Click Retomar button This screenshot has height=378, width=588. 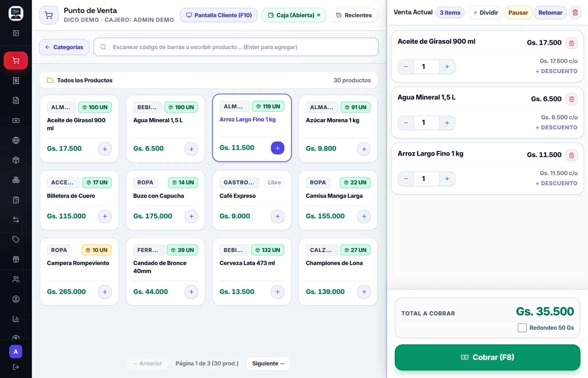point(550,13)
